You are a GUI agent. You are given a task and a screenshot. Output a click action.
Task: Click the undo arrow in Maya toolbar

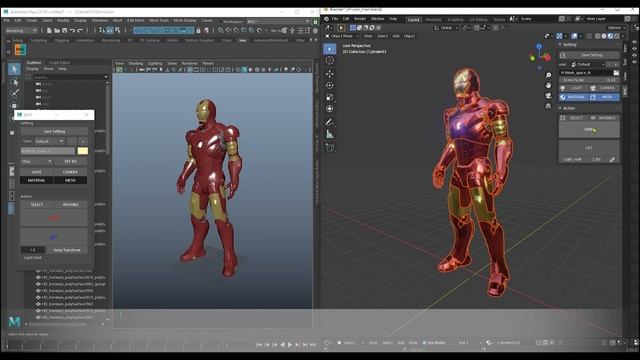(72, 30)
